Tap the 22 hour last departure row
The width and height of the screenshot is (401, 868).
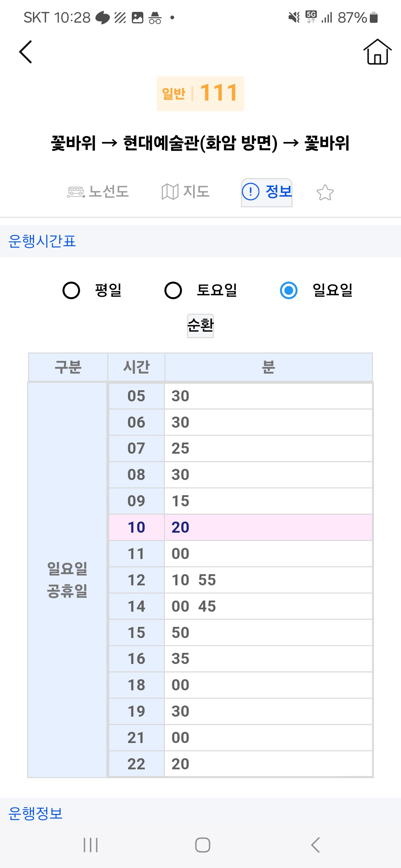[241, 764]
